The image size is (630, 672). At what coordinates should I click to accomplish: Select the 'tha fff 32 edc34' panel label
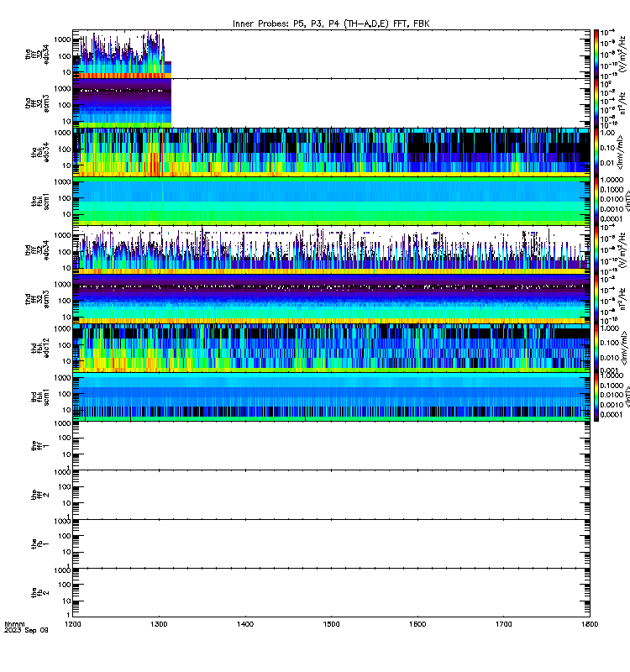coord(37,55)
